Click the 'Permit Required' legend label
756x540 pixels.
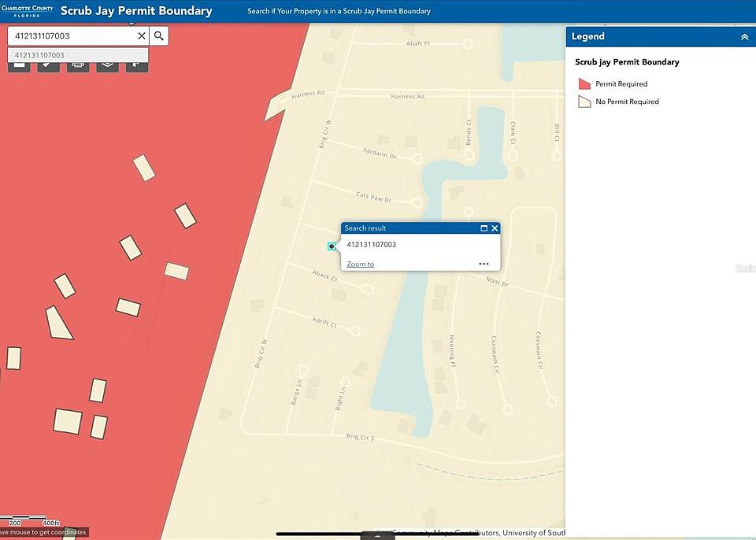tap(621, 84)
